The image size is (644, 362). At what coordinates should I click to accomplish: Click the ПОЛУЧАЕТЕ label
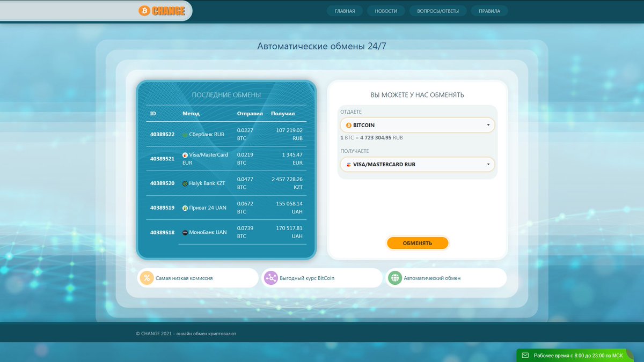(x=354, y=151)
